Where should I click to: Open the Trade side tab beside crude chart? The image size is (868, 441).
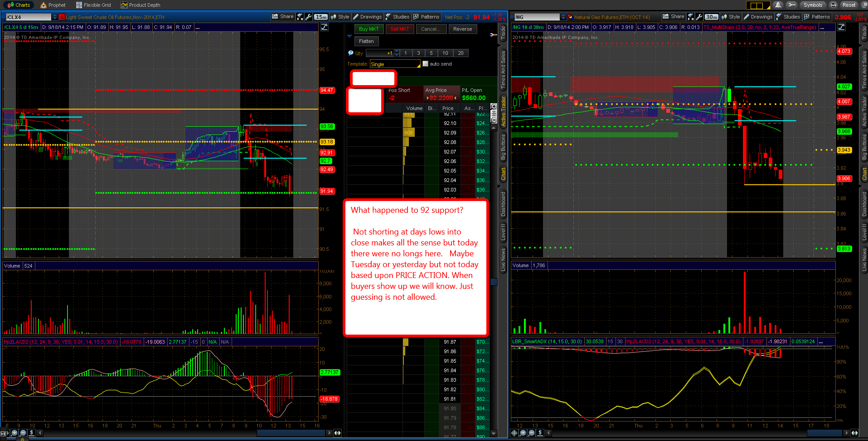503,33
